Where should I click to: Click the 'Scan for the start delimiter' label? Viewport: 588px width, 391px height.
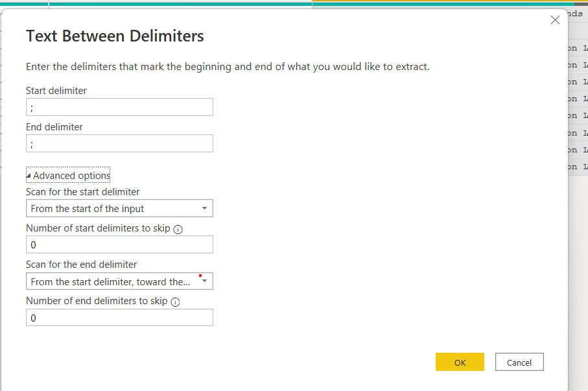coord(82,192)
